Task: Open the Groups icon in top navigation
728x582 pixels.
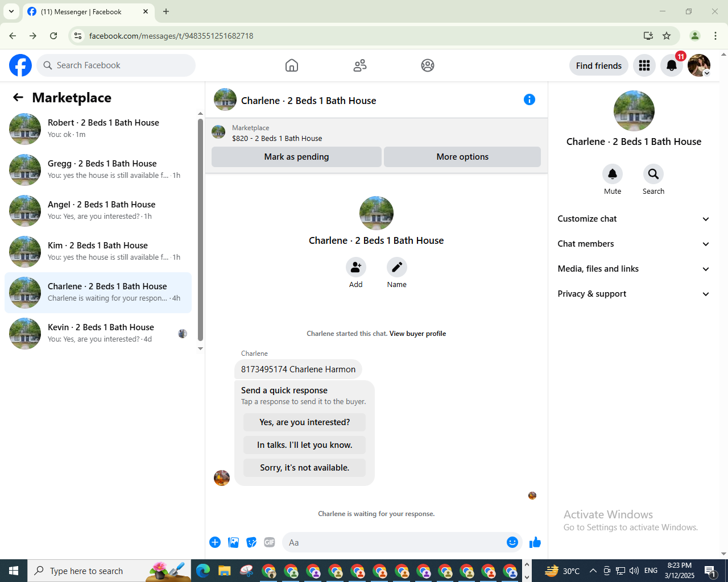Action: pos(428,65)
